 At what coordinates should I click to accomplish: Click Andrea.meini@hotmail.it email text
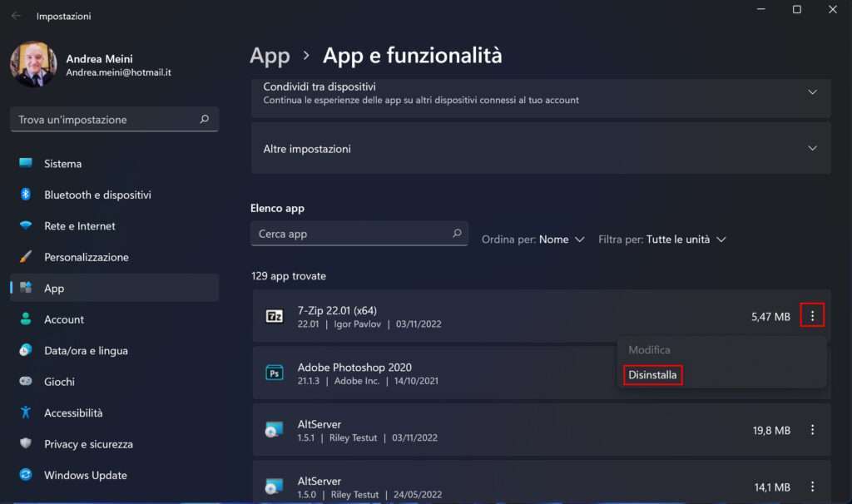click(x=118, y=72)
